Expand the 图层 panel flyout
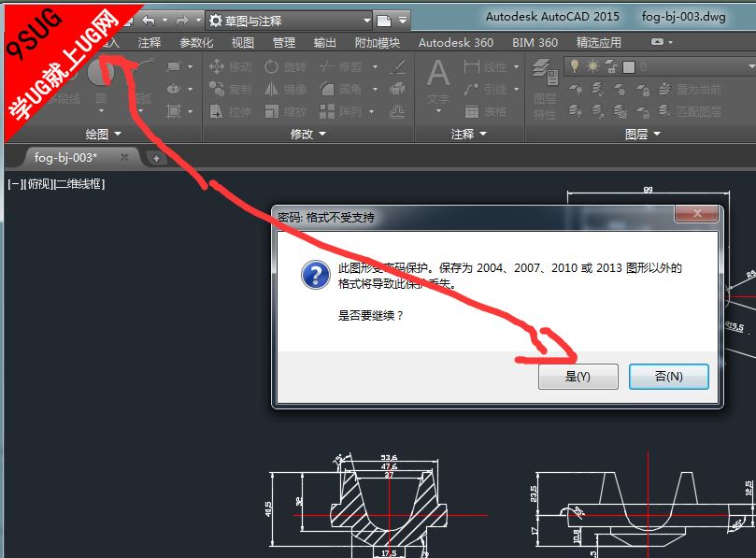The image size is (756, 558). pyautogui.click(x=642, y=134)
